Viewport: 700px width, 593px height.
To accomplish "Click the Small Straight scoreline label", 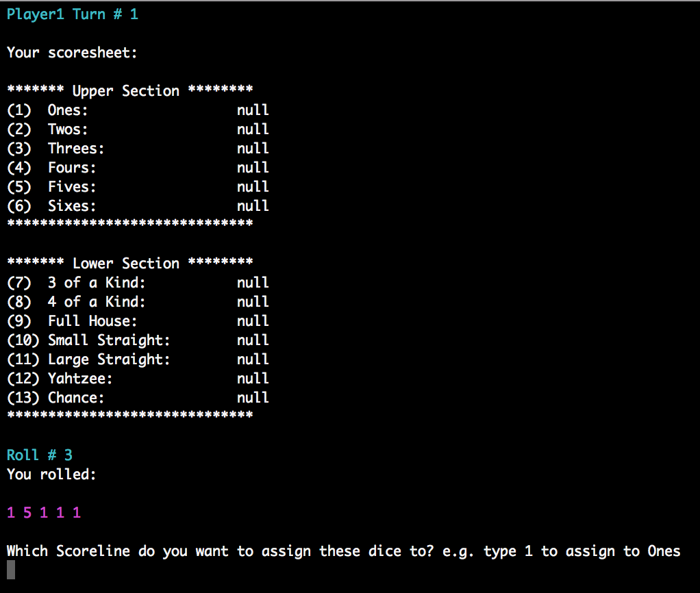I will [x=109, y=340].
